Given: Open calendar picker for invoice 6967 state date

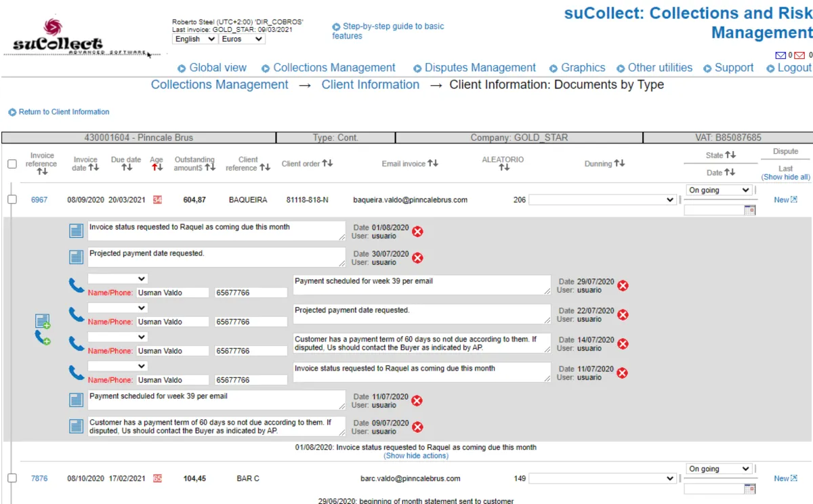Looking at the screenshot, I should [x=750, y=211].
